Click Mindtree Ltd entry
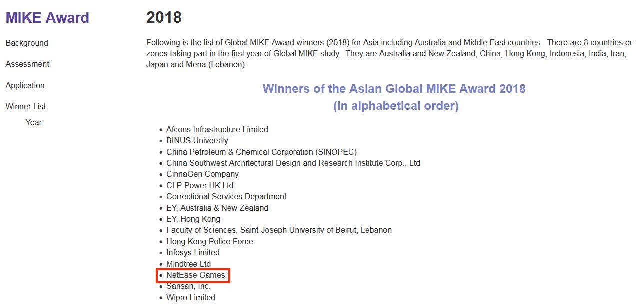Viewport: 644px width, 307px height. (x=188, y=264)
